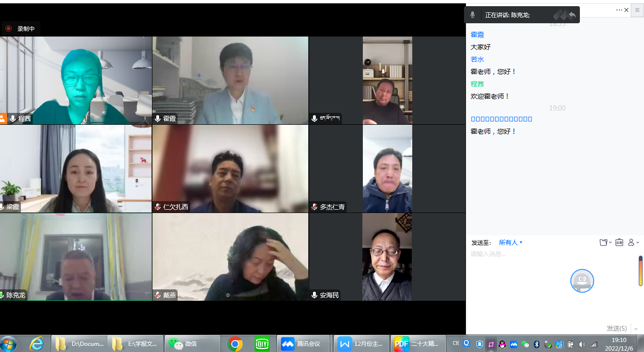Click sender name 若水 in chat
The width and height of the screenshot is (644, 352).
pyautogui.click(x=477, y=59)
